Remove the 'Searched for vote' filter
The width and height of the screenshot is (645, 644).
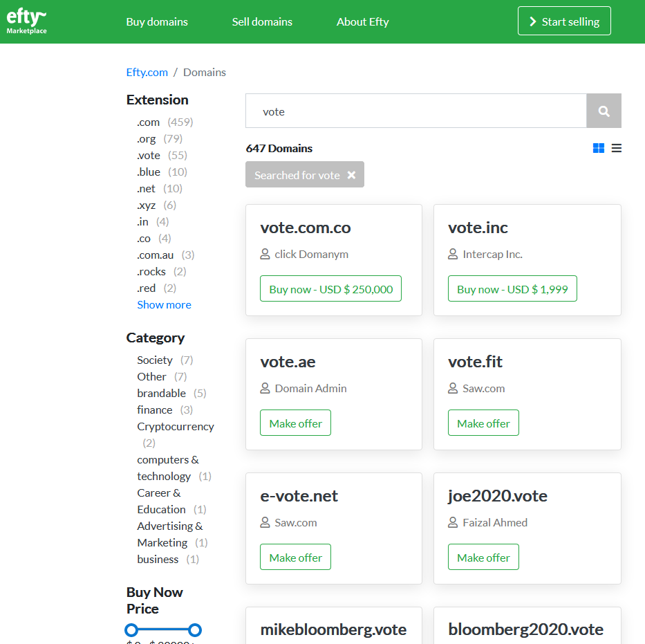click(x=351, y=175)
